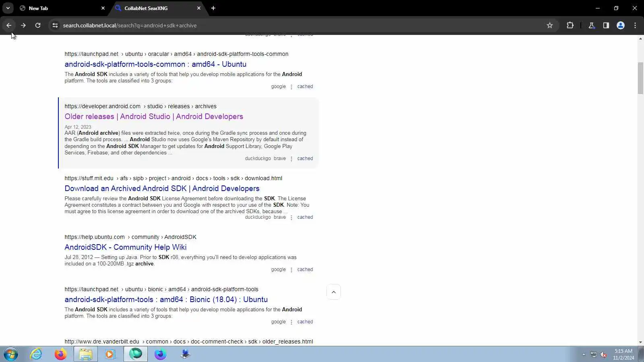This screenshot has width=644, height=362.
Task: Click the page scrollbar down arrow
Action: 640,342
